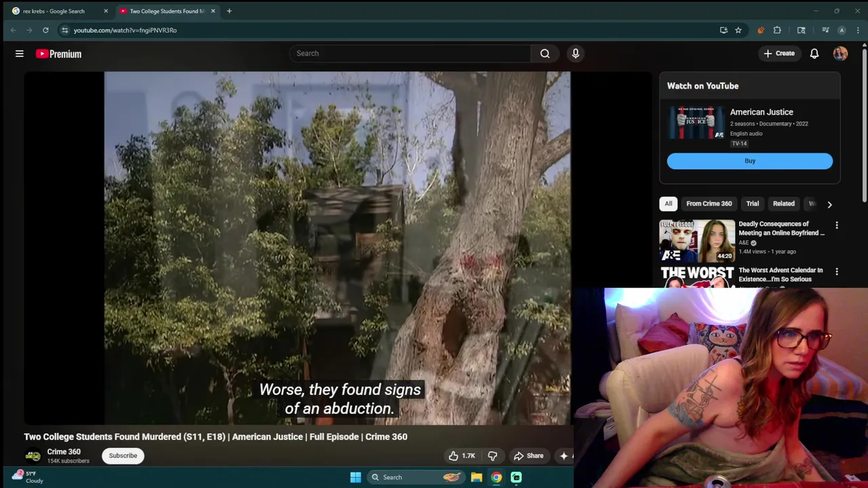Open the orange extension icon in Chrome toolbar

pyautogui.click(x=760, y=30)
